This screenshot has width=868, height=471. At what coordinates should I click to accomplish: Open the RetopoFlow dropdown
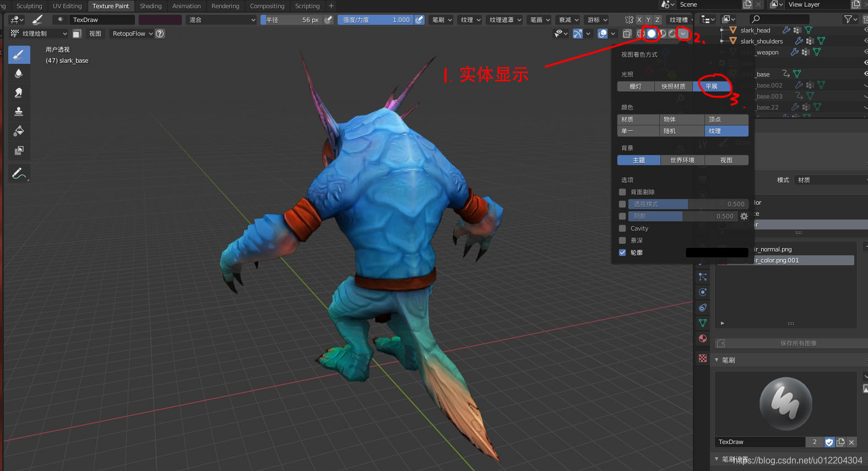point(132,34)
